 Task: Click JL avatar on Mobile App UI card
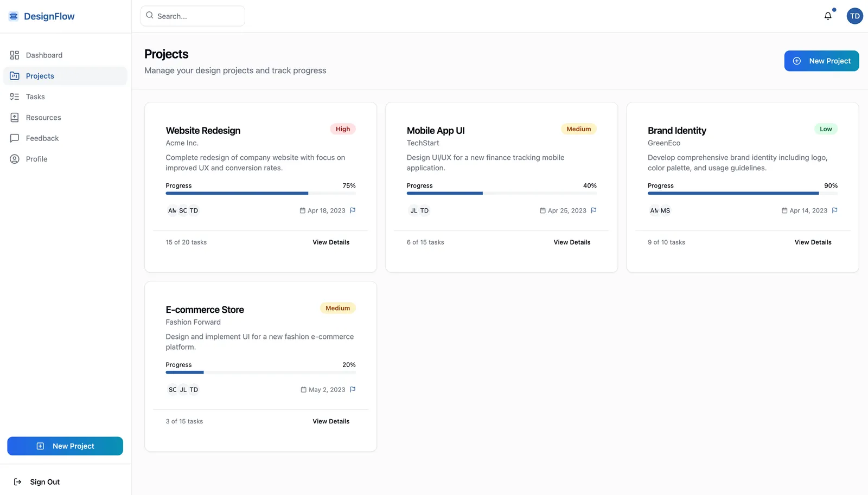(x=414, y=210)
